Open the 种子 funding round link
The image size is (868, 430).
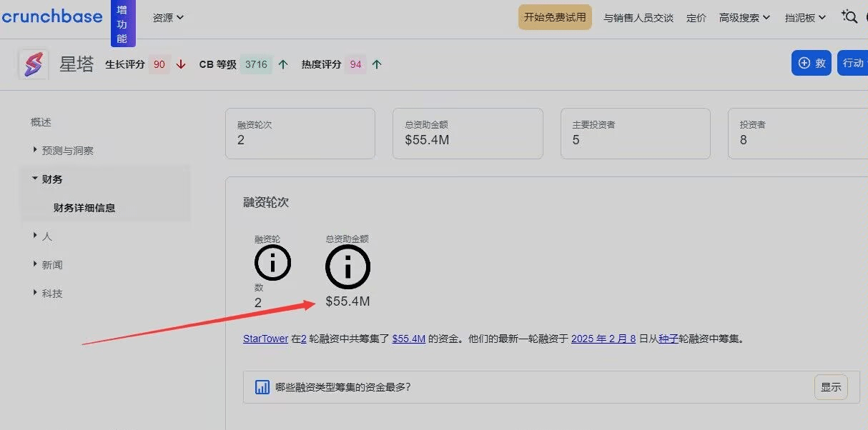click(x=668, y=339)
